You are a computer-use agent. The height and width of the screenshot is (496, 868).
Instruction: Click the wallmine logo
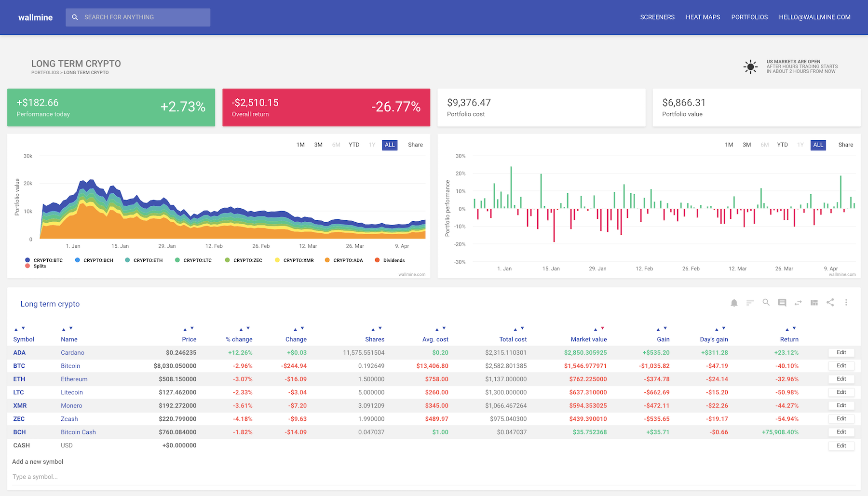[35, 17]
